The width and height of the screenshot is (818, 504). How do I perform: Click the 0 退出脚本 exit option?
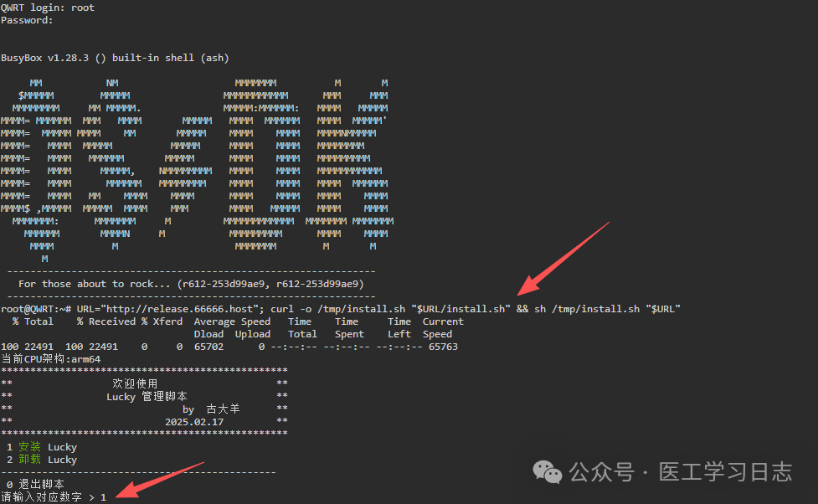coord(35,485)
